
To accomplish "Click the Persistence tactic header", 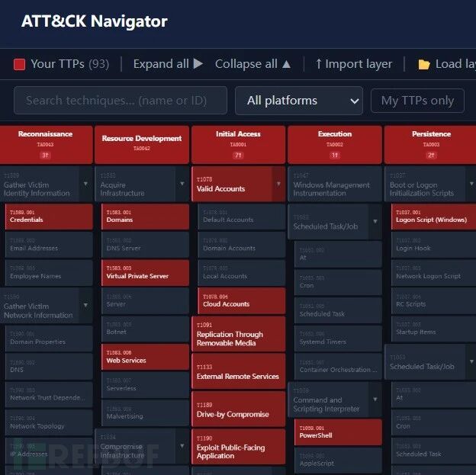I will click(431, 145).
